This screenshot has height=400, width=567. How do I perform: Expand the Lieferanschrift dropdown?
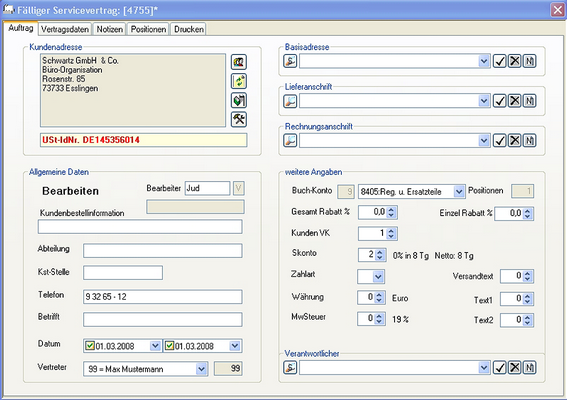[x=484, y=101]
